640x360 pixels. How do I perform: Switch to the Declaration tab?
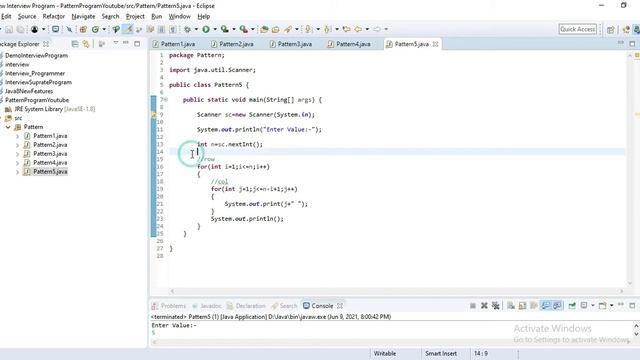coord(246,306)
